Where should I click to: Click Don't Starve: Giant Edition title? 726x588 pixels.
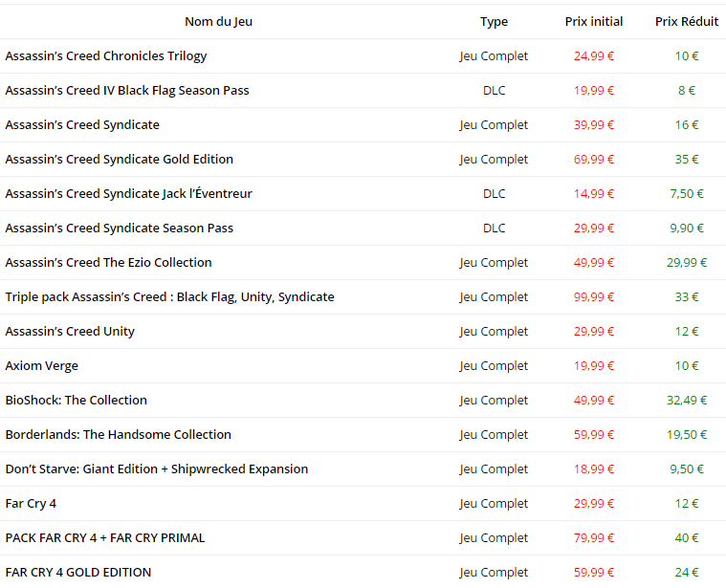[x=157, y=468]
